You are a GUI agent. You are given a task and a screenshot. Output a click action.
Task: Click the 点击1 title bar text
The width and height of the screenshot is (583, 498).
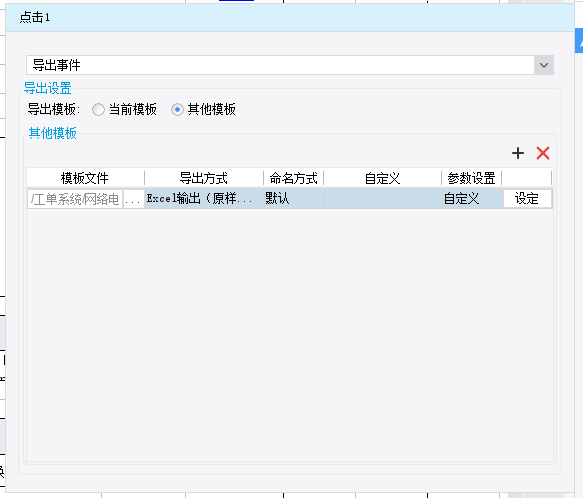coord(35,17)
